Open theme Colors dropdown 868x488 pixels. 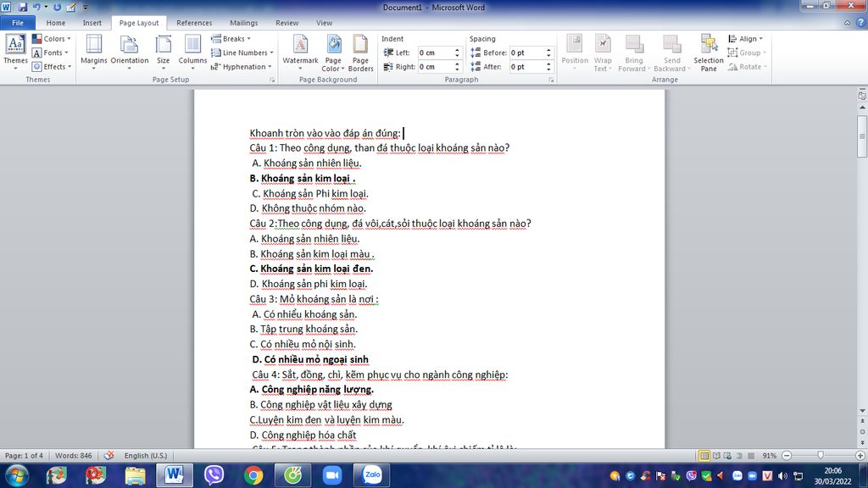point(52,39)
